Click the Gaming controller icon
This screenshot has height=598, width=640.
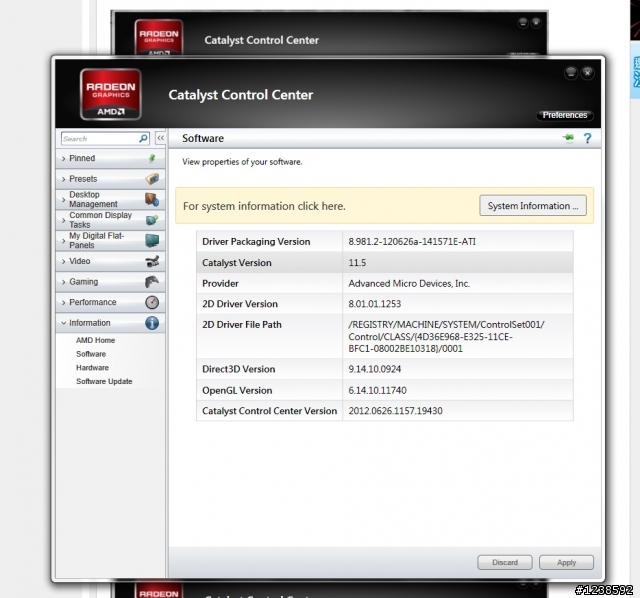tap(152, 282)
